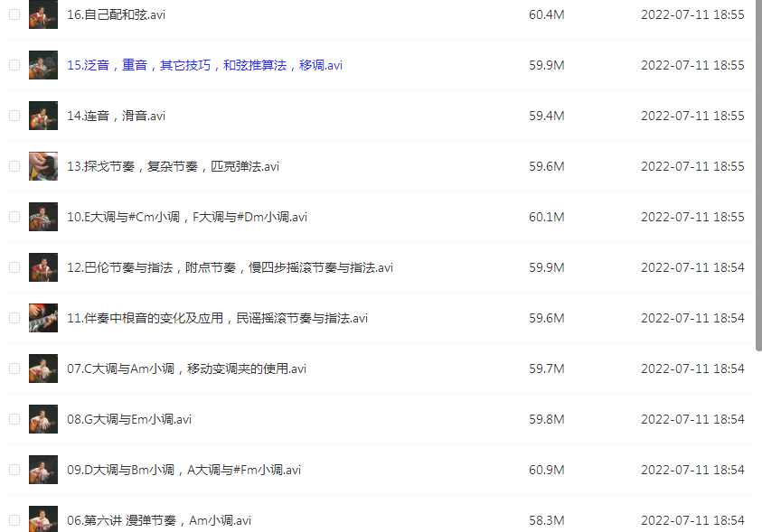Click size 59.4M in 14.连音 row
Screen dimensions: 762x532
[547, 116]
